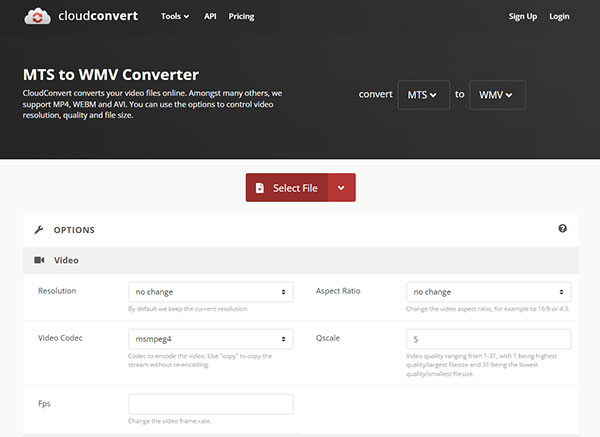The image size is (600, 437).
Task: Click the Video Codec label
Action: pyautogui.click(x=60, y=338)
